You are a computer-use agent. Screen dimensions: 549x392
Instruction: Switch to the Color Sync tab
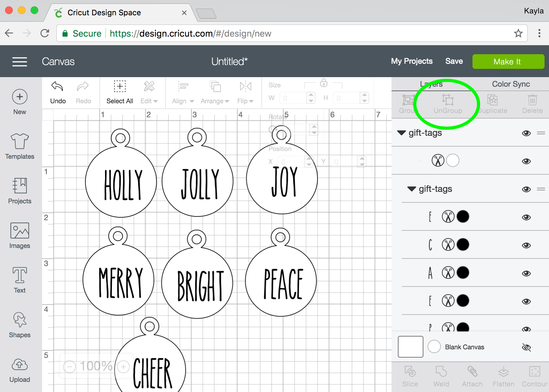click(x=511, y=84)
